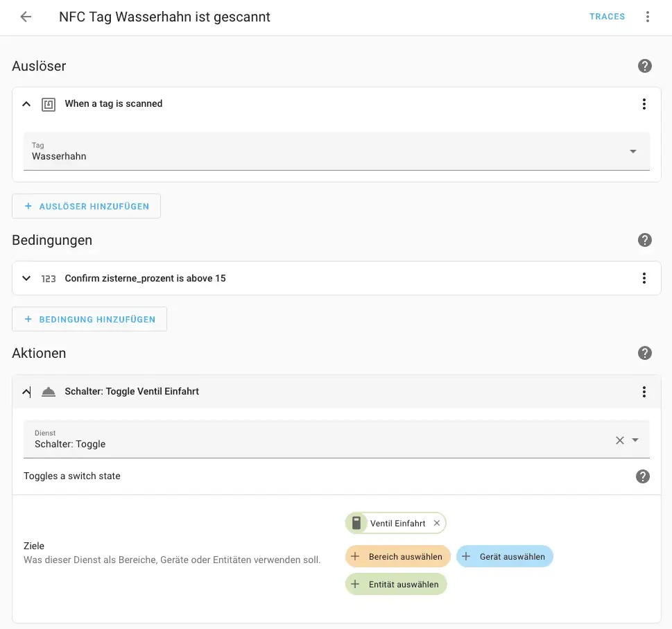Open the zisterne_prozent condition's three-dot menu
The height and width of the screenshot is (629, 672).
tap(644, 278)
